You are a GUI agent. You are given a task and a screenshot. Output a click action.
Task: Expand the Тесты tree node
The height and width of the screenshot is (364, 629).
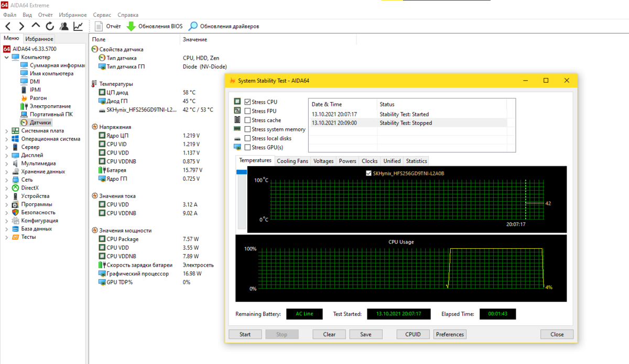(x=6, y=237)
